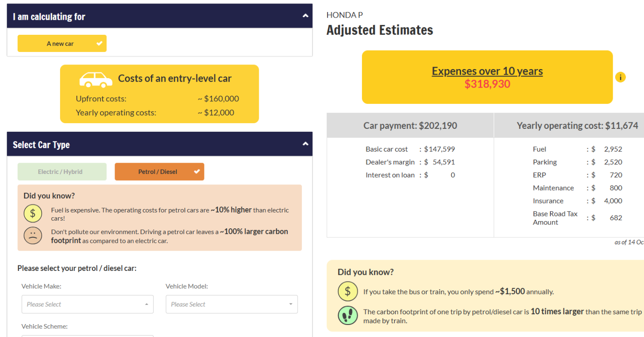The width and height of the screenshot is (644, 337).
Task: Open the Vehicle Make dropdown
Action: (87, 304)
